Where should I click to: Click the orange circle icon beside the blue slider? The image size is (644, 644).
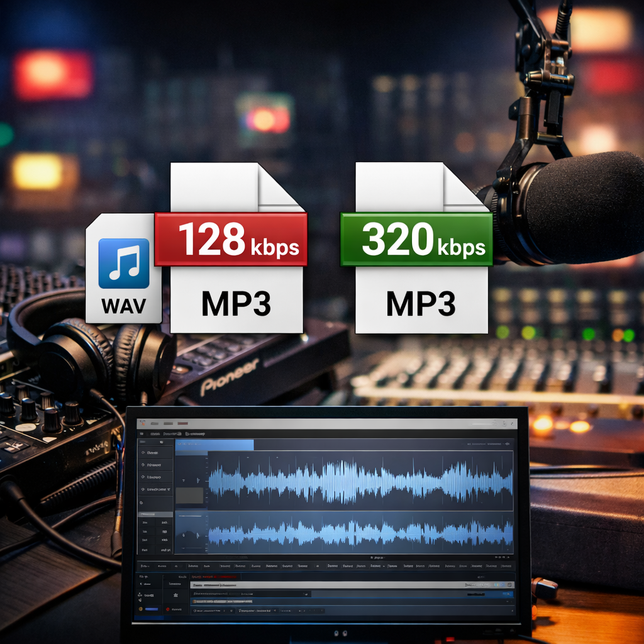tap(142, 609)
